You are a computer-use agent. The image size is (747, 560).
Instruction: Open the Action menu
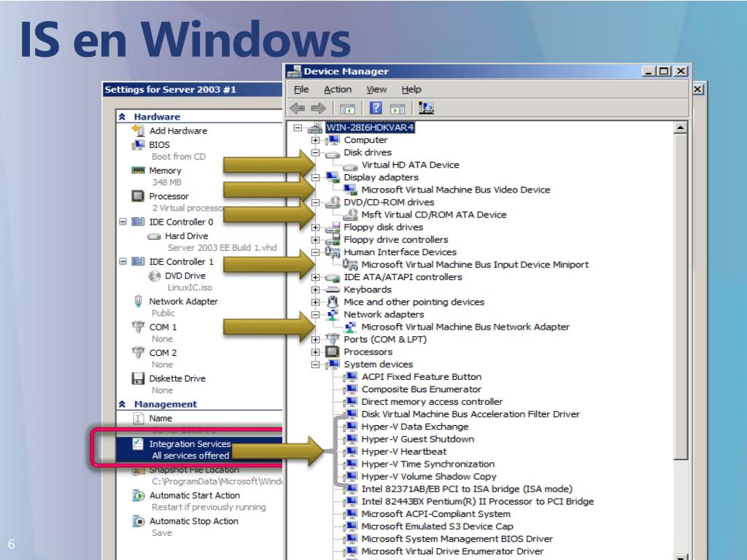click(x=337, y=90)
